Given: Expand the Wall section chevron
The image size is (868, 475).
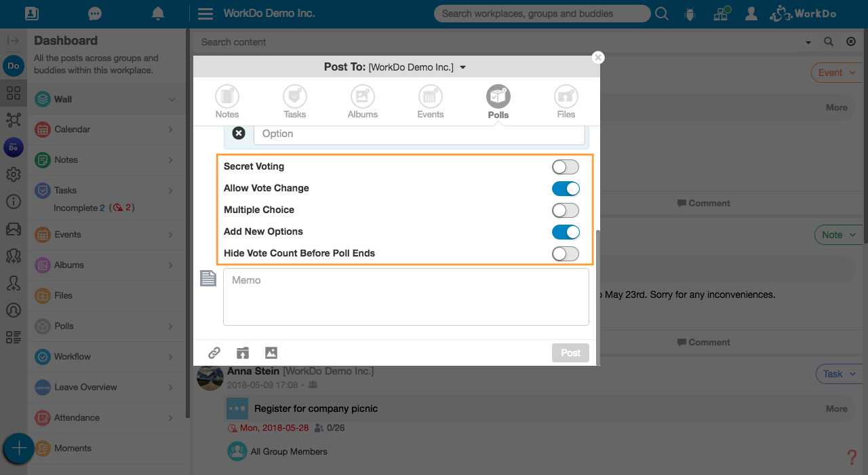Looking at the screenshot, I should click(172, 100).
